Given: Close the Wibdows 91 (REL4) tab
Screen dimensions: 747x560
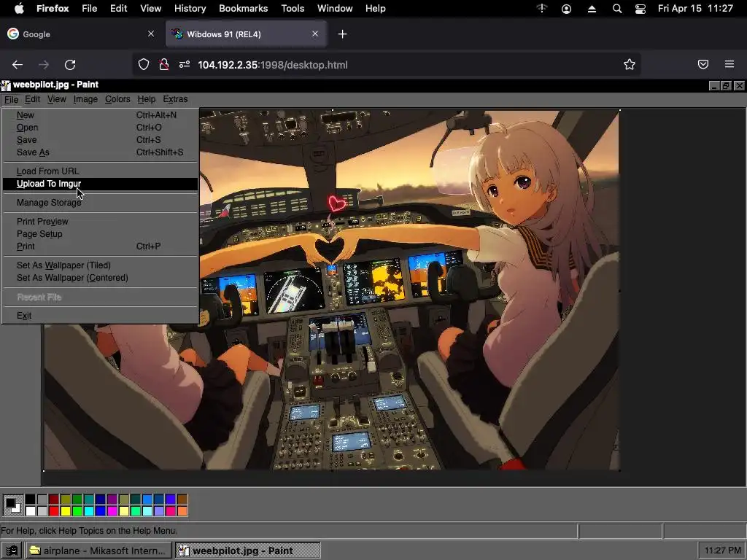Looking at the screenshot, I should click(x=315, y=34).
